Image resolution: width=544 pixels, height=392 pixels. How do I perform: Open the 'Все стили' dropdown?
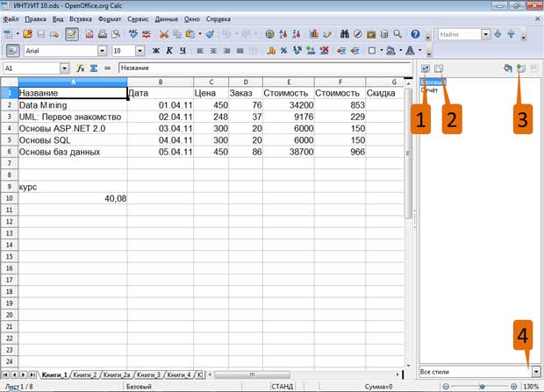click(536, 372)
